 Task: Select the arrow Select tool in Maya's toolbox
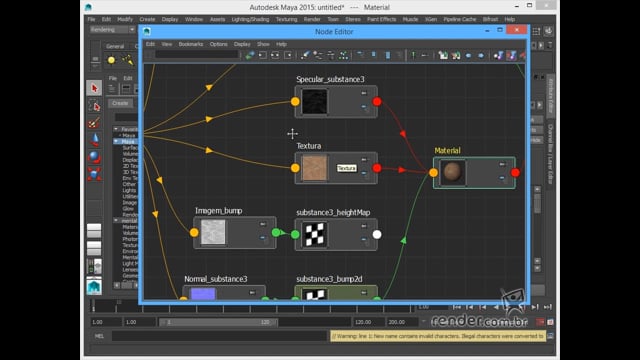coord(94,88)
